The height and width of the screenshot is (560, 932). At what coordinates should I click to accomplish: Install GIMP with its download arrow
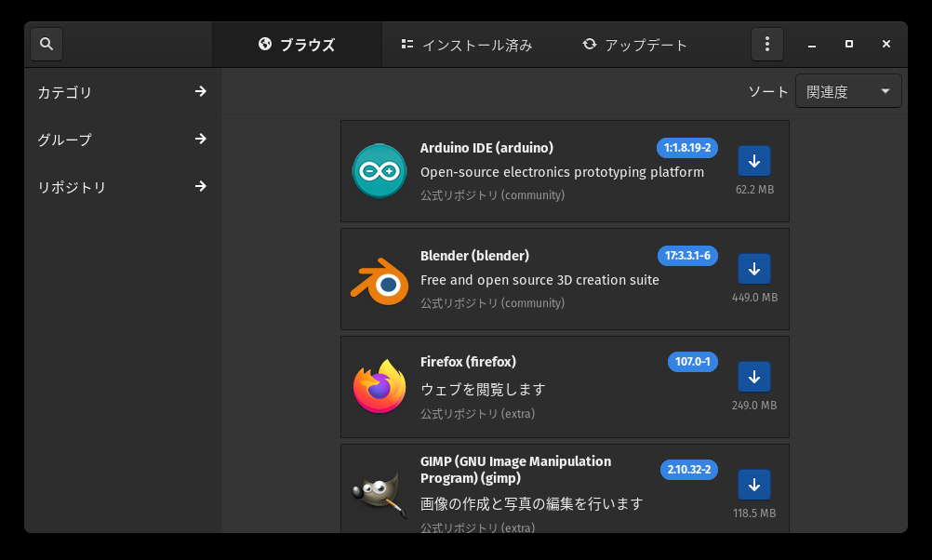pos(754,485)
